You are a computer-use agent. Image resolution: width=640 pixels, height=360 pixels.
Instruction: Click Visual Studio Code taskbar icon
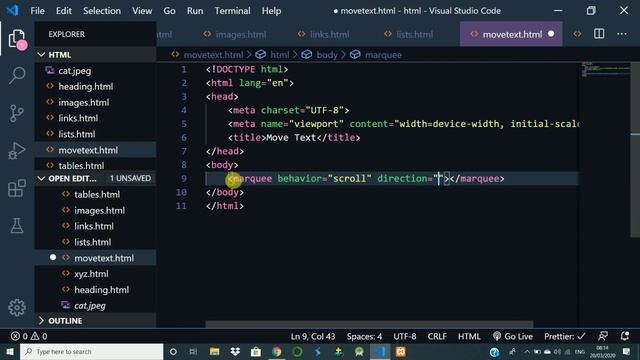(380, 351)
